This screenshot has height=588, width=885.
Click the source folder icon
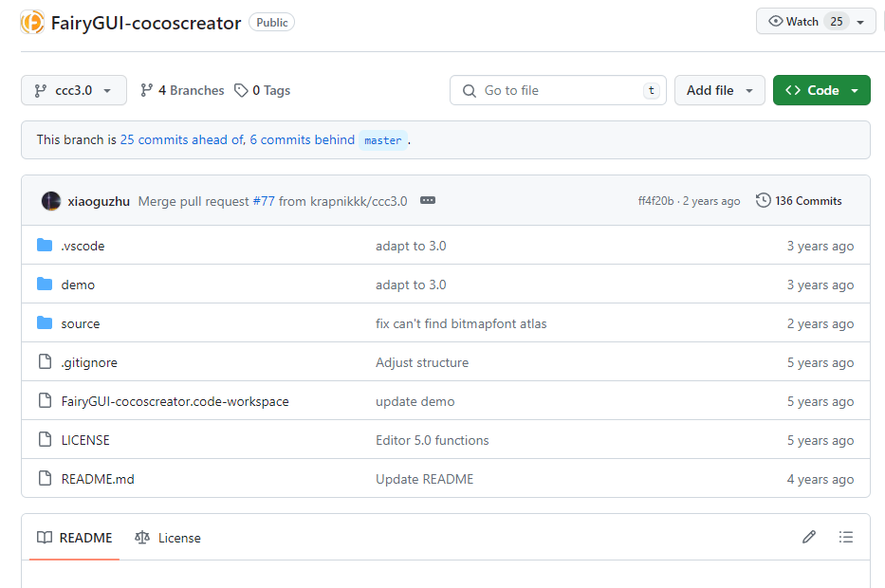point(45,322)
